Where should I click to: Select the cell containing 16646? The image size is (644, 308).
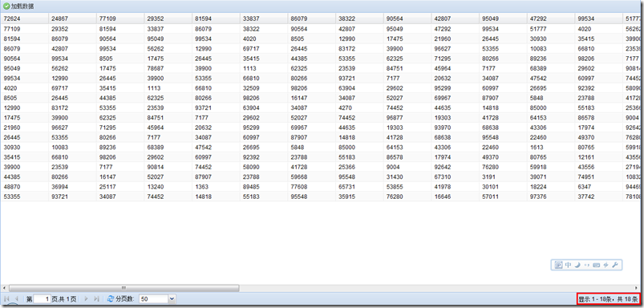point(456,197)
